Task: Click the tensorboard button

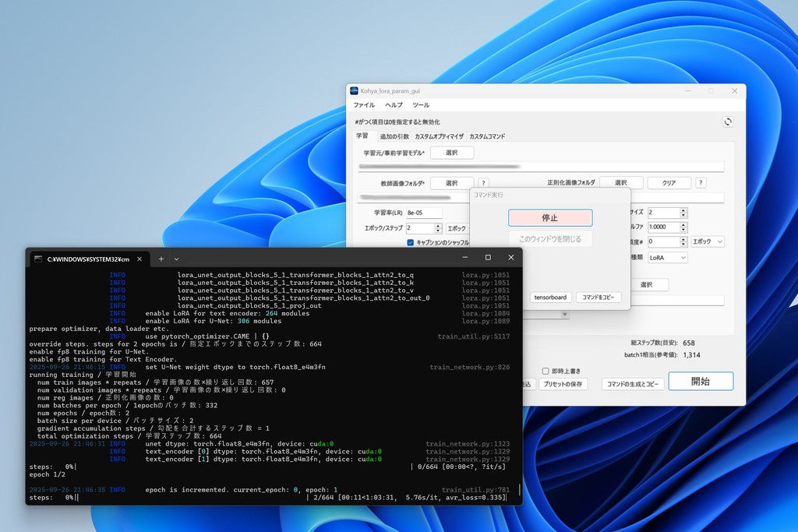Action: point(550,297)
